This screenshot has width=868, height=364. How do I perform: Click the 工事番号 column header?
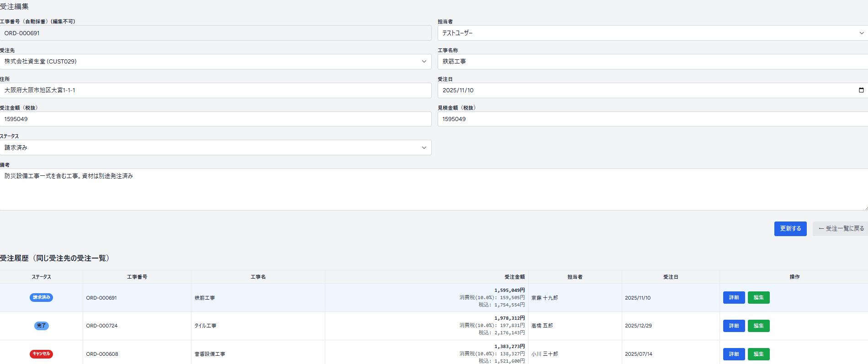coord(137,277)
